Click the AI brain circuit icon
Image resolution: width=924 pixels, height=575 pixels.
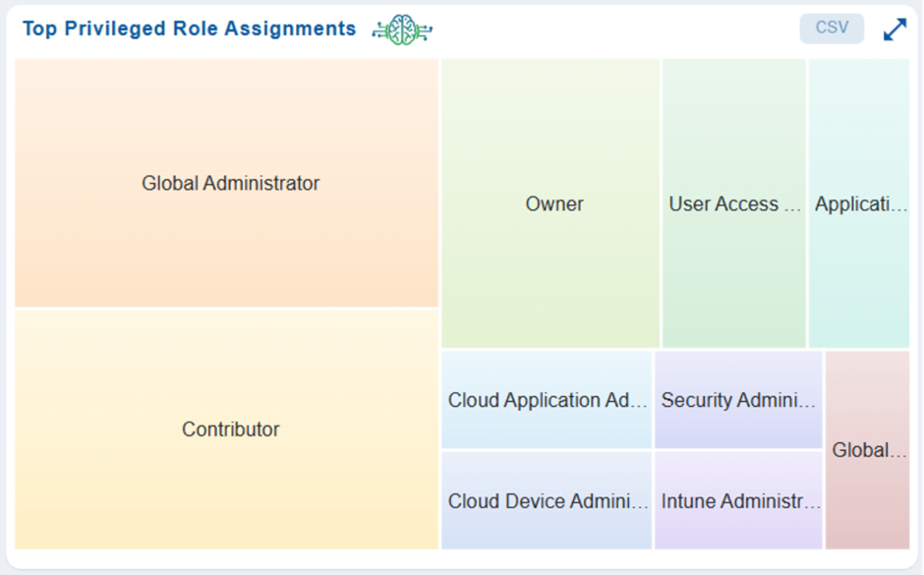tap(402, 29)
